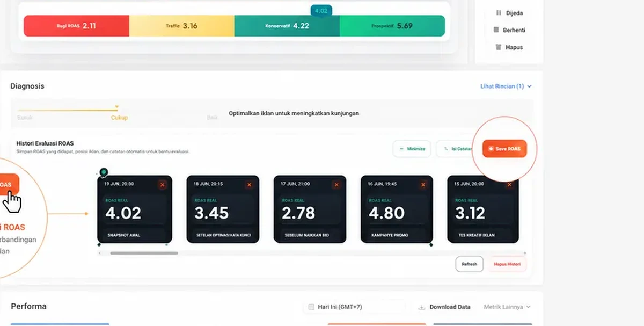Click the Performa section heading

[x=28, y=306]
